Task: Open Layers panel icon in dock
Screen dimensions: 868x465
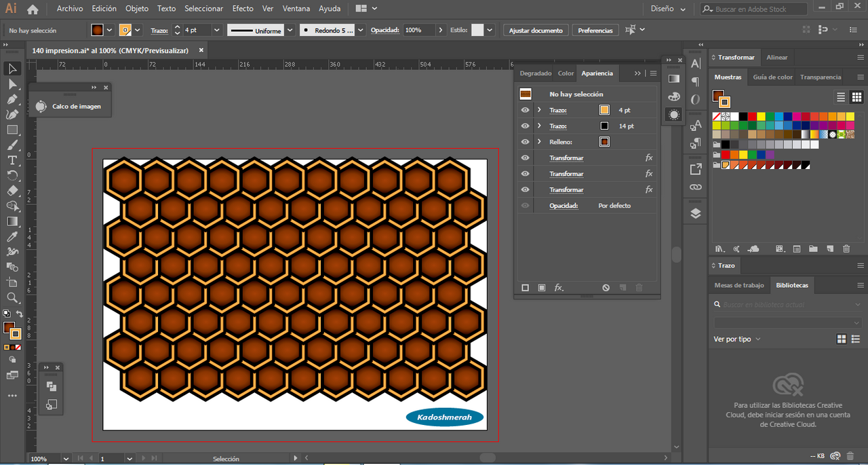Action: point(695,213)
